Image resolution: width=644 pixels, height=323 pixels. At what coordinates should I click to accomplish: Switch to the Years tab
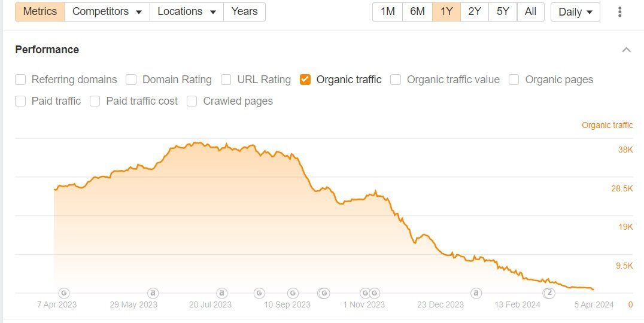tap(244, 11)
